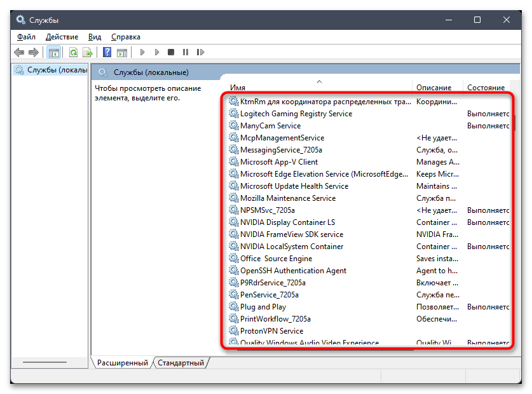The image size is (532, 394).
Task: Open Help using the question mark icon
Action: point(107,52)
